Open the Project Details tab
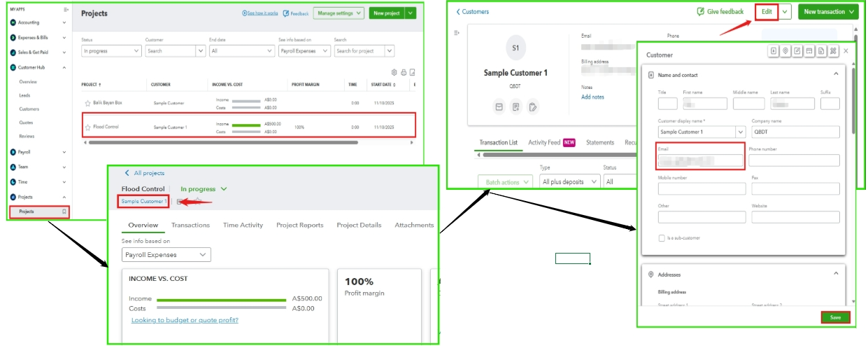 click(359, 225)
